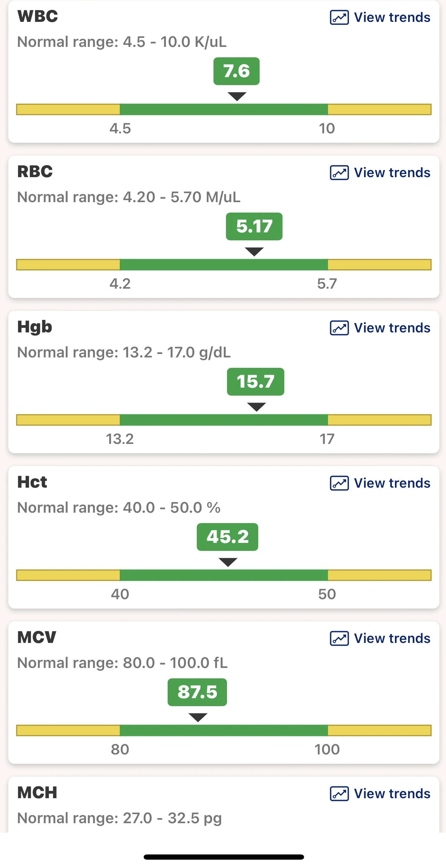Open View trends text for WBC

click(x=392, y=17)
